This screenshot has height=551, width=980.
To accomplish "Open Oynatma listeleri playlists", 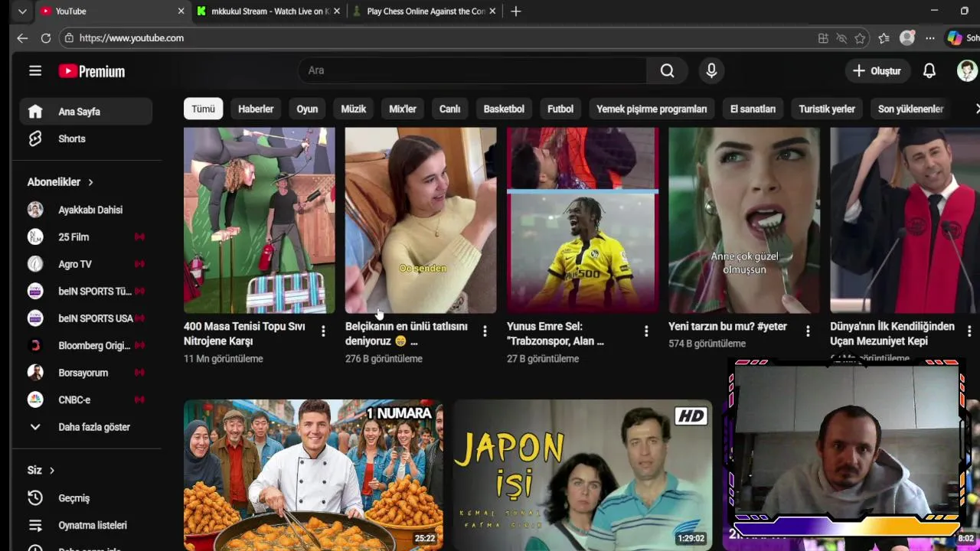I will (x=86, y=526).
